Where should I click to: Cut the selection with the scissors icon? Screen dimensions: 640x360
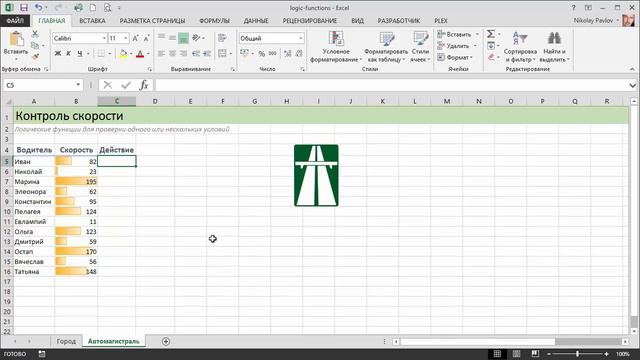pyautogui.click(x=35, y=34)
